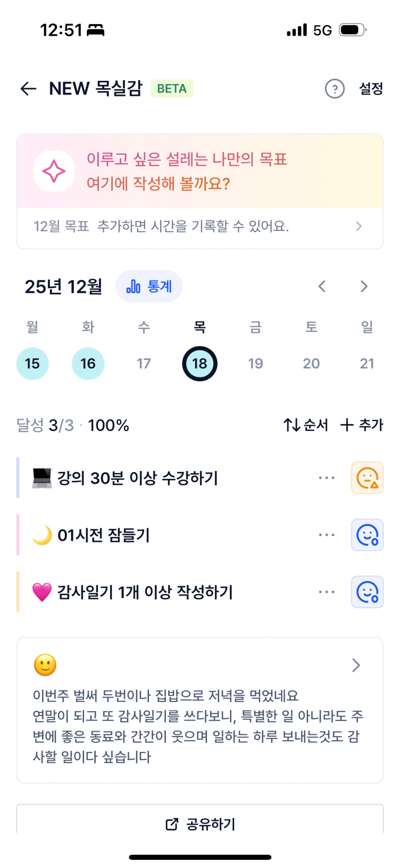Screen dimensions: 400x868
Task: Tap the pink sparkle goal icon
Action: tap(54, 171)
